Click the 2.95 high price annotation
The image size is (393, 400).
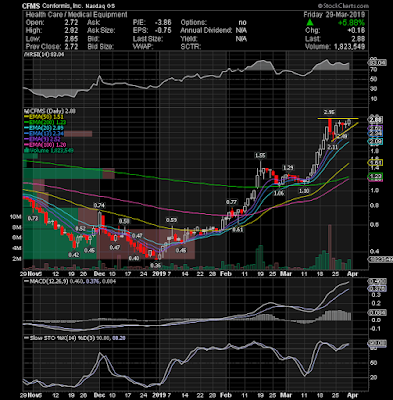(329, 112)
